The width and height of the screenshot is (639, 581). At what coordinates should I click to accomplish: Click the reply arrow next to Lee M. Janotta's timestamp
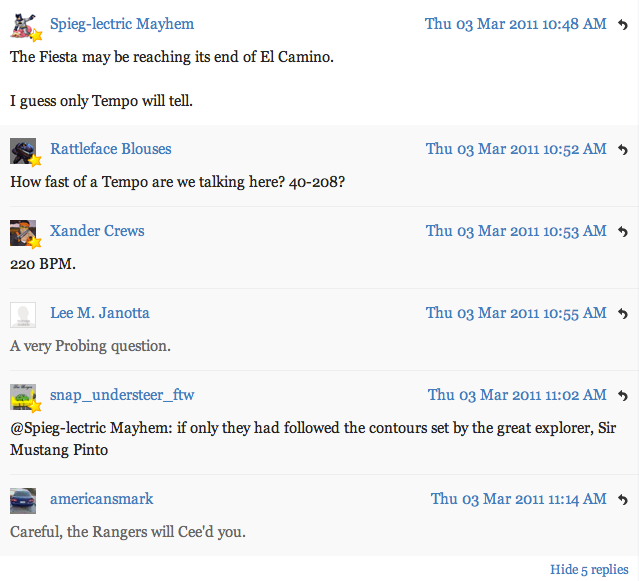coord(623,314)
